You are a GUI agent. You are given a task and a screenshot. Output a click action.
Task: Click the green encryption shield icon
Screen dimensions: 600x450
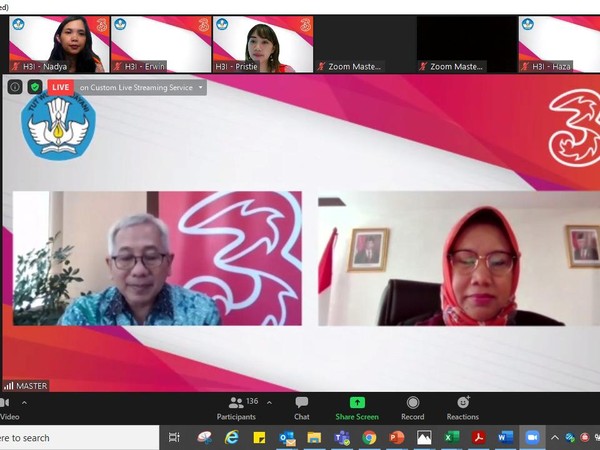pyautogui.click(x=35, y=87)
